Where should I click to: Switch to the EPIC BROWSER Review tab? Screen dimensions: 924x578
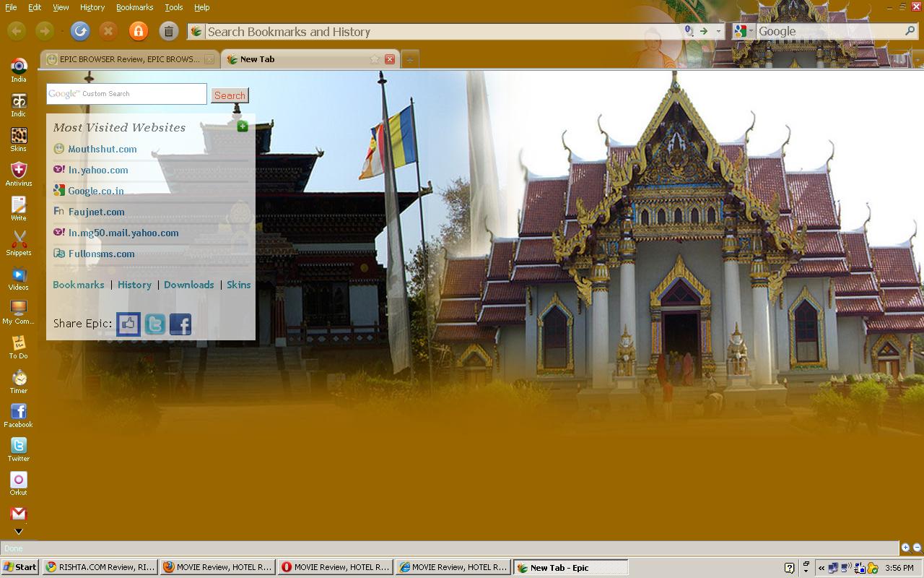point(129,59)
